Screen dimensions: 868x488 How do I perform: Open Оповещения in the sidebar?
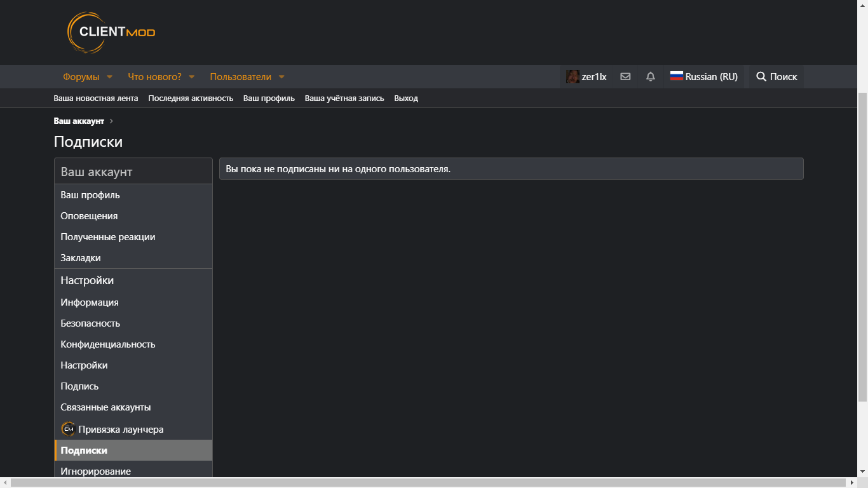[x=89, y=216]
